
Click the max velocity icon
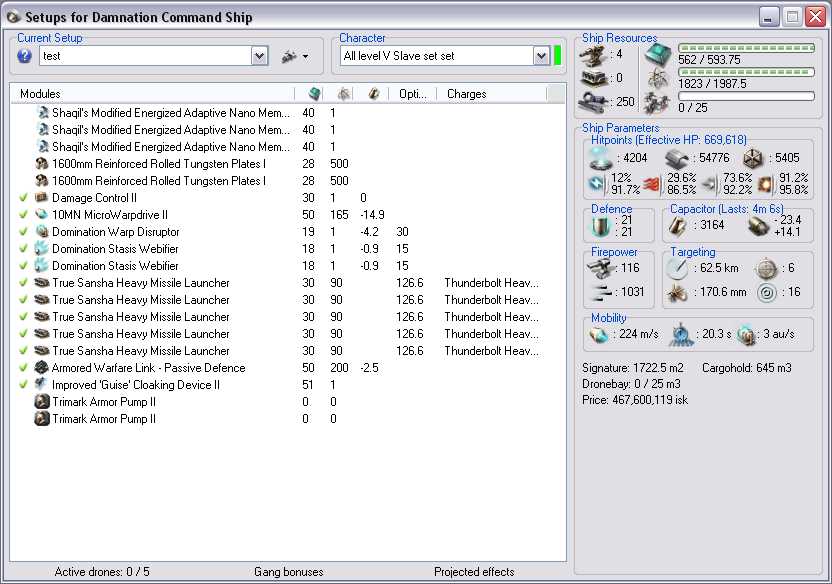tap(599, 335)
